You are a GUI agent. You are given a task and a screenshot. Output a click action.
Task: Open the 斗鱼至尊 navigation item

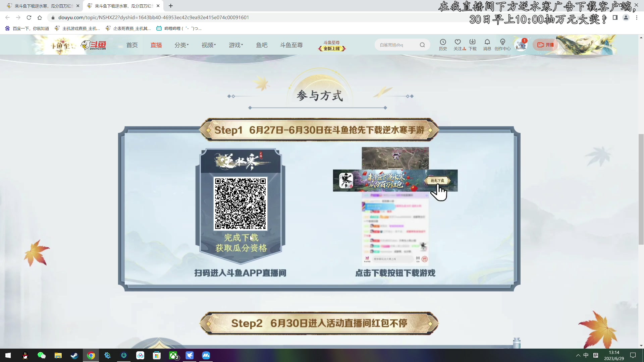click(x=291, y=45)
